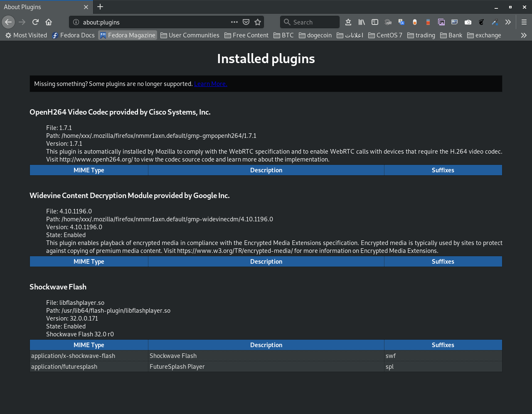Select the About Plugins tab
Image resolution: width=532 pixels, height=414 pixels.
point(42,7)
